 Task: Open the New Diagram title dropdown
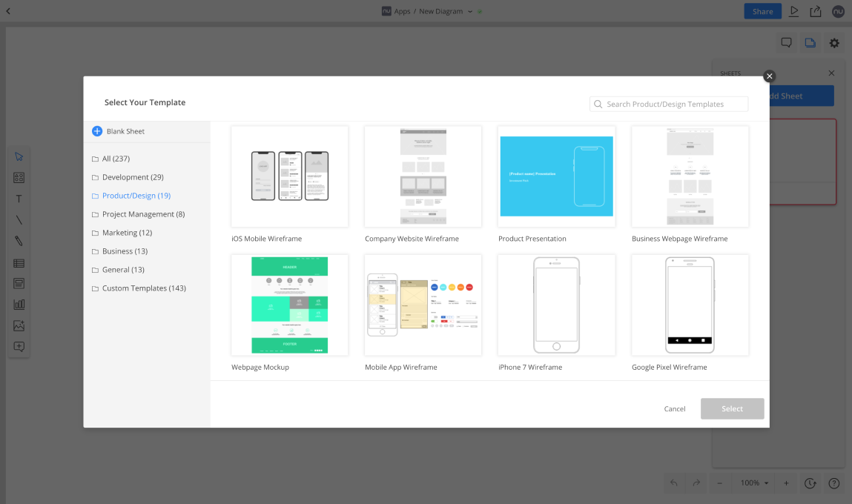470,11
